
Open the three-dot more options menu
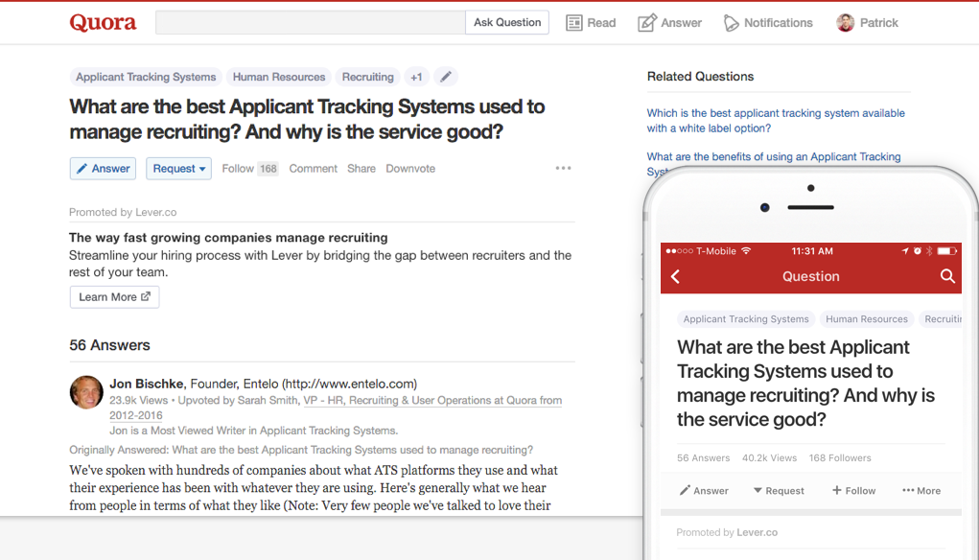tap(563, 169)
